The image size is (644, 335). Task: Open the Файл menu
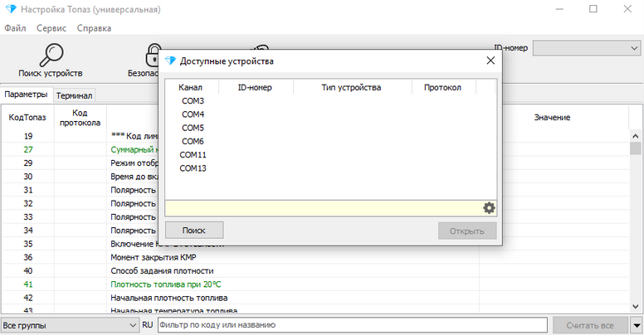[15, 28]
